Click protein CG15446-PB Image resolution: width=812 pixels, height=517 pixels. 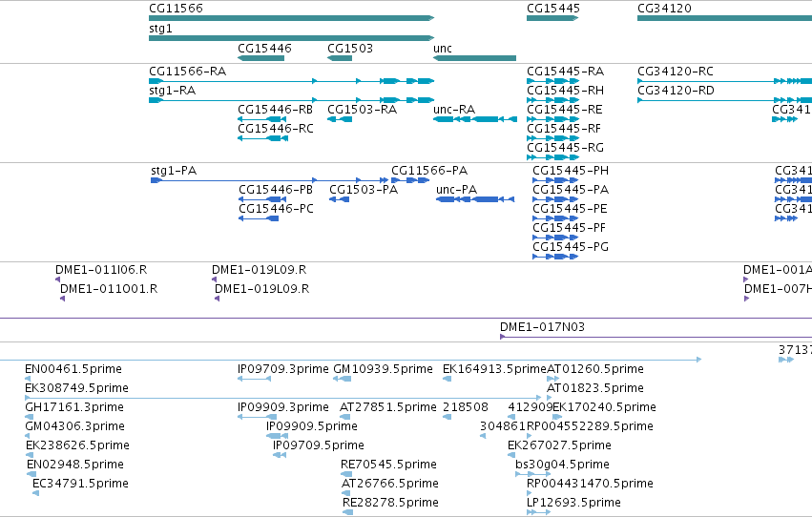pyautogui.click(x=276, y=190)
